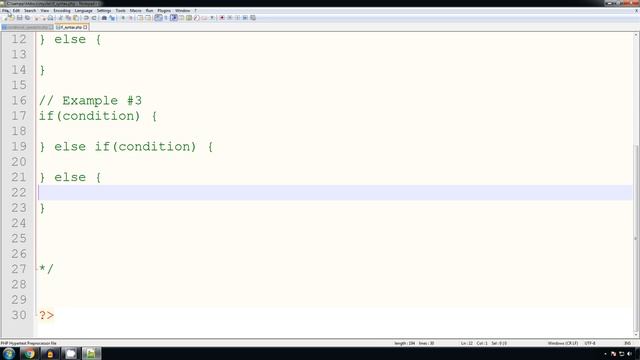
Task: Click the Notepad++ taskbar icon
Action: 91,353
